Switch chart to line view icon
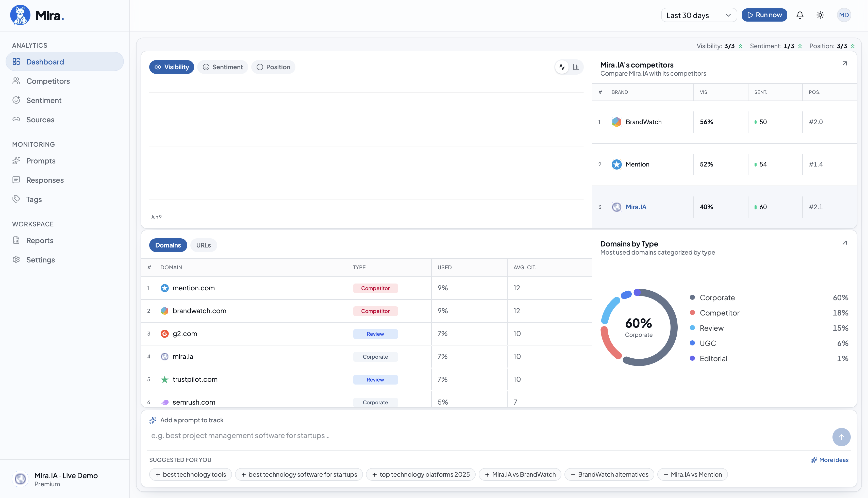Viewport: 868px width, 498px height. pos(562,67)
